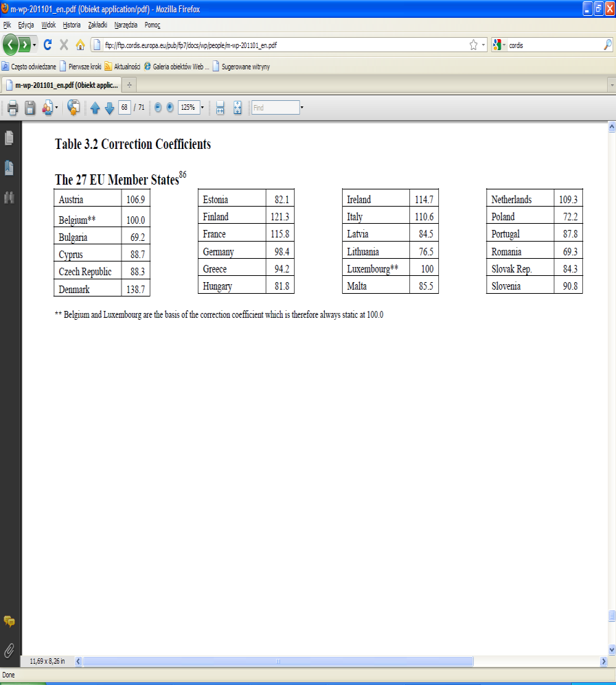The image size is (616, 685).
Task: Click the page number field showing 68
Action: pyautogui.click(x=124, y=108)
